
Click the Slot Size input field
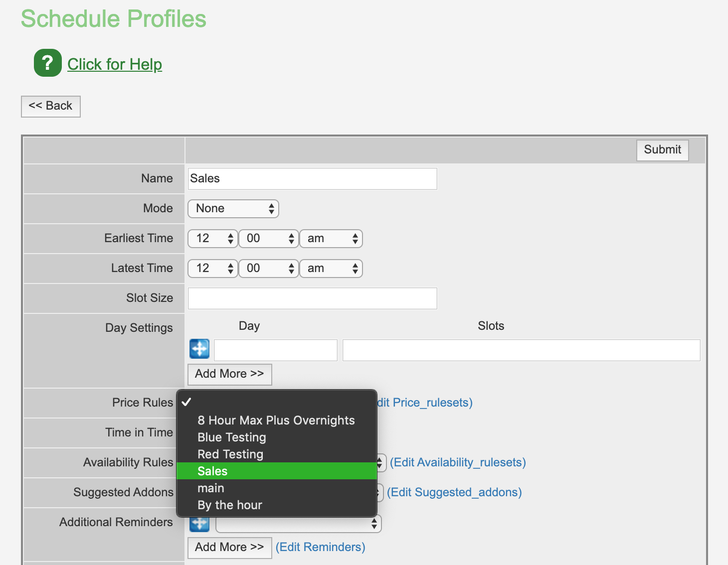313,298
